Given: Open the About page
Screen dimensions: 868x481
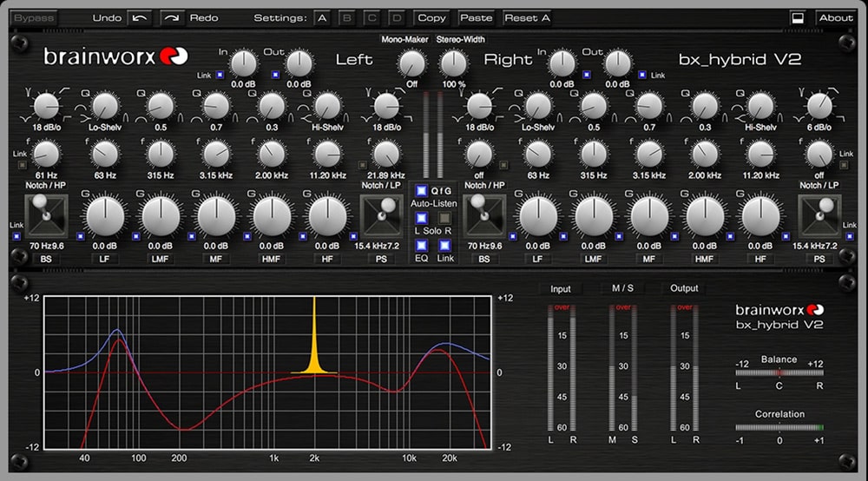Looking at the screenshot, I should coord(836,18).
